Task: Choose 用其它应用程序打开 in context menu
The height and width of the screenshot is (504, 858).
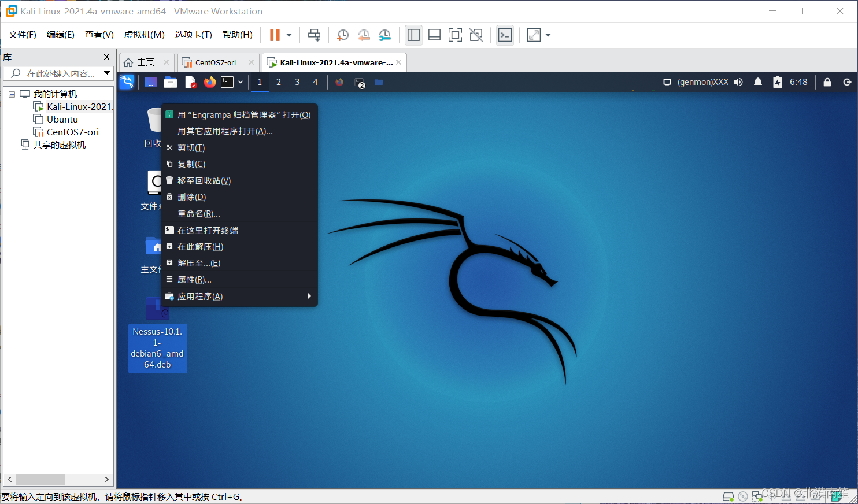Action: point(239,131)
